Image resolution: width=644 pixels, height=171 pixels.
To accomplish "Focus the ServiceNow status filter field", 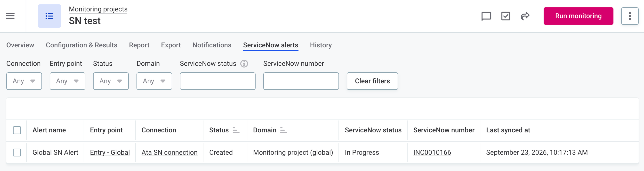I will click(217, 81).
